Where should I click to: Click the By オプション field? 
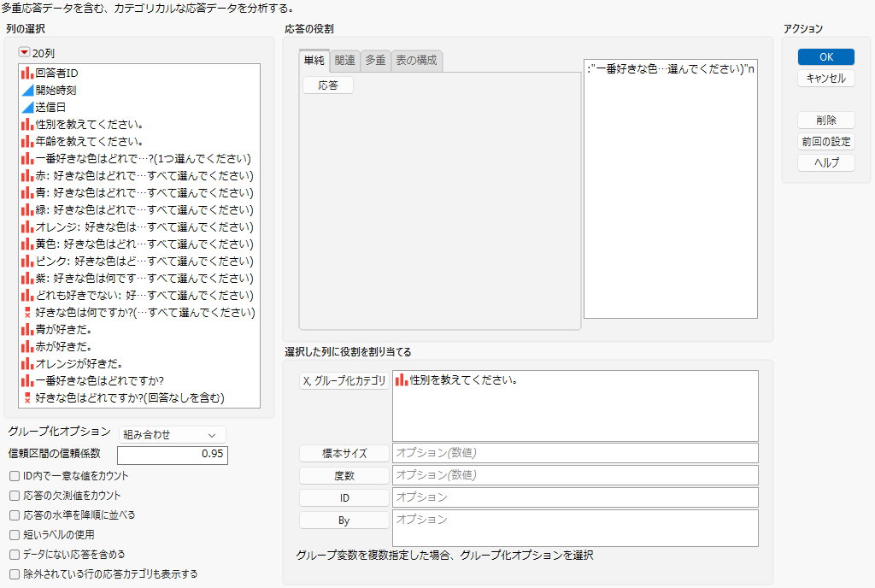pos(575,528)
